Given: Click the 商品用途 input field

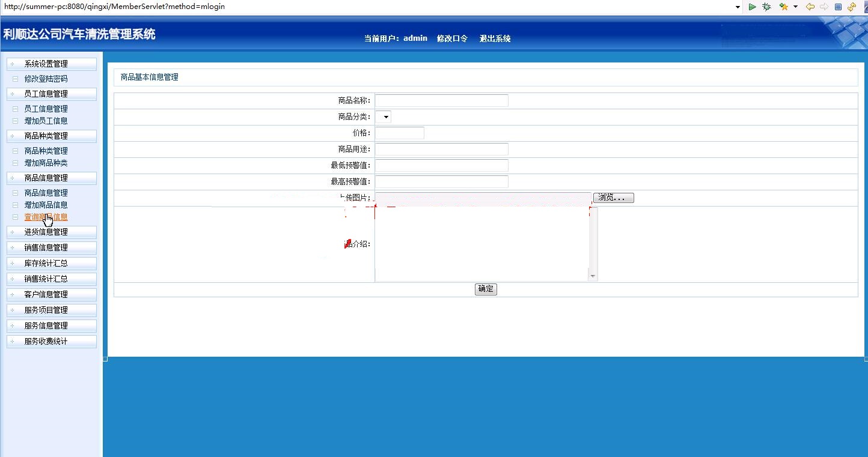Looking at the screenshot, I should 442,149.
